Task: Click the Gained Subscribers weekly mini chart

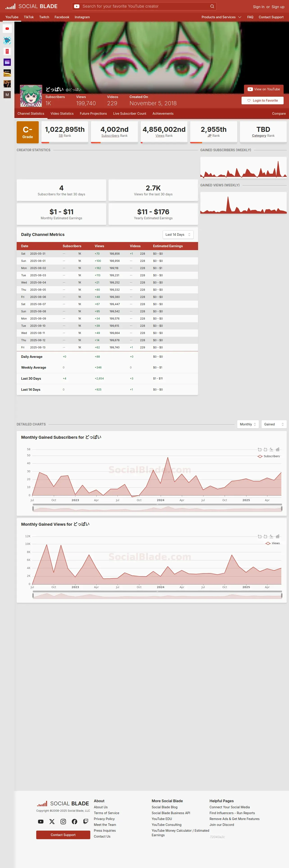Action: [244, 167]
